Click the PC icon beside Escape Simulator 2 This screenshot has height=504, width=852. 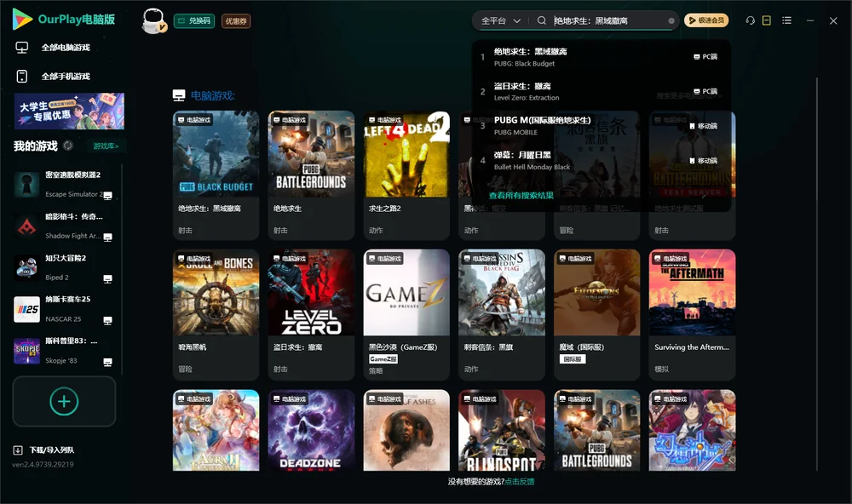(x=107, y=196)
